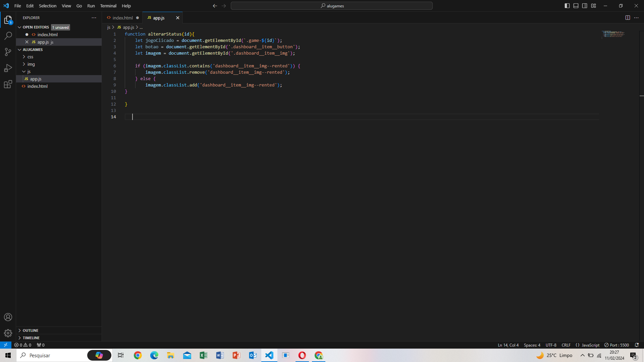Toggle the primary side bar visibility

(567, 6)
